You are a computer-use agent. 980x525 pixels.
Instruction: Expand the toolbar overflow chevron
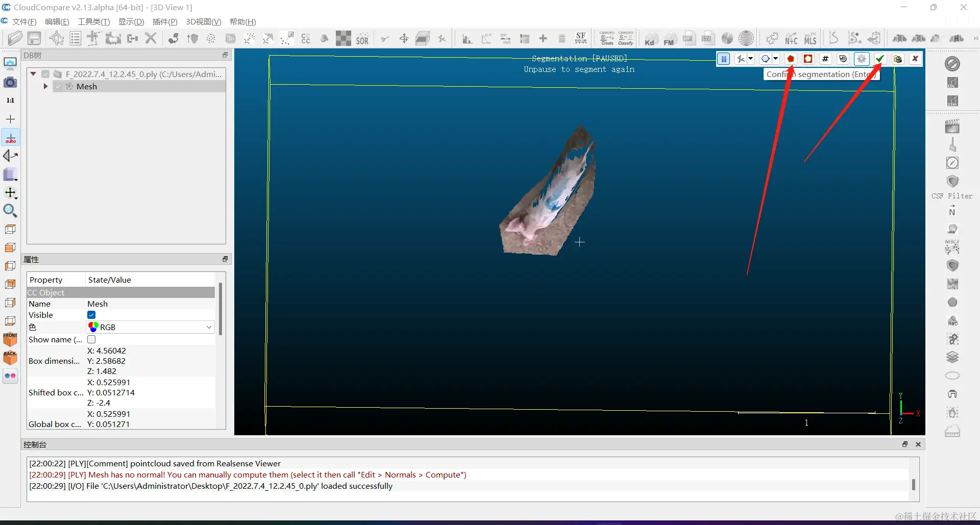coord(975,39)
